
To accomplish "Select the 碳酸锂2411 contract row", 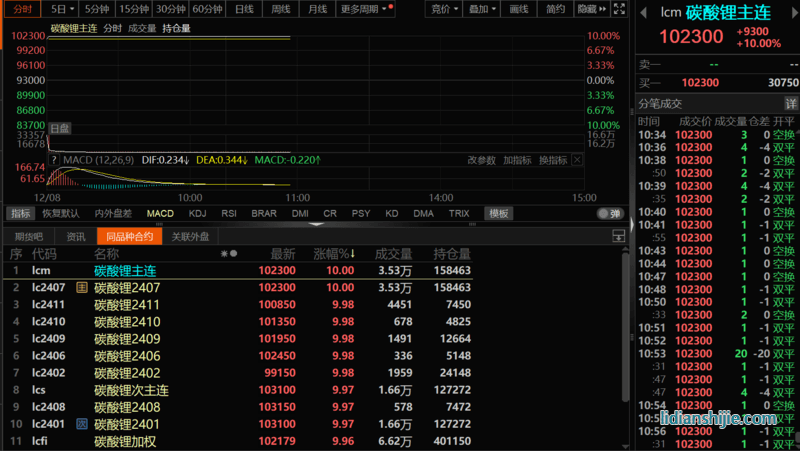I will 127,304.
